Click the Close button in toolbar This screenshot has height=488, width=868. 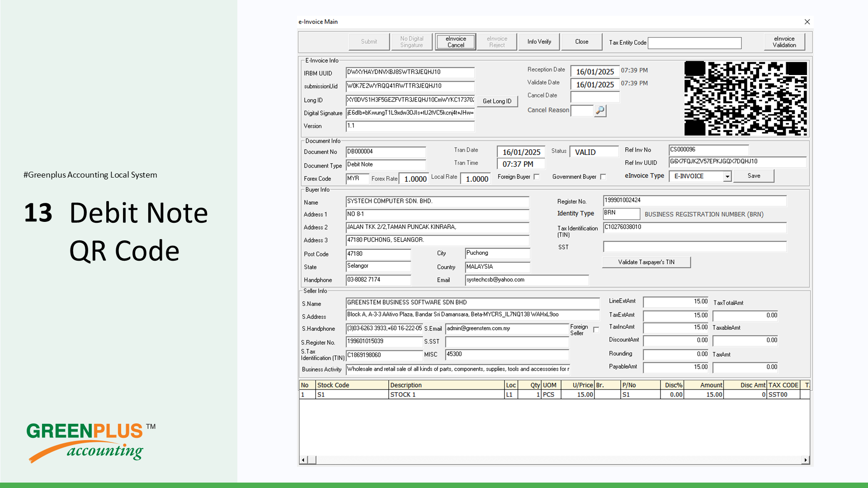point(582,42)
